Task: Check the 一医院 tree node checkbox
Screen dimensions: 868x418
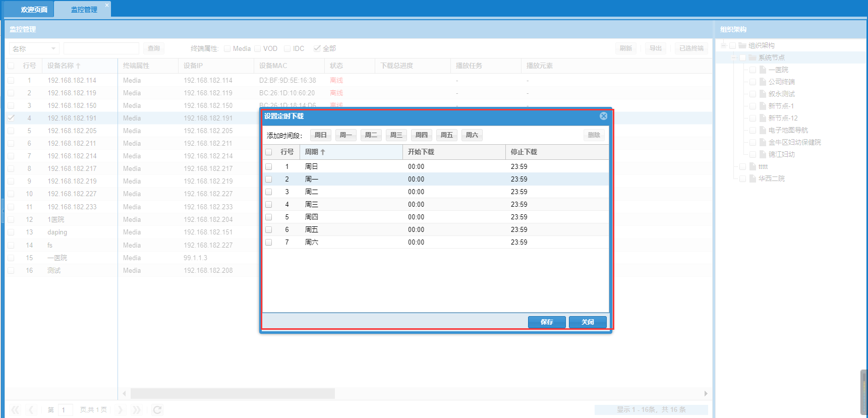Action: click(x=753, y=70)
